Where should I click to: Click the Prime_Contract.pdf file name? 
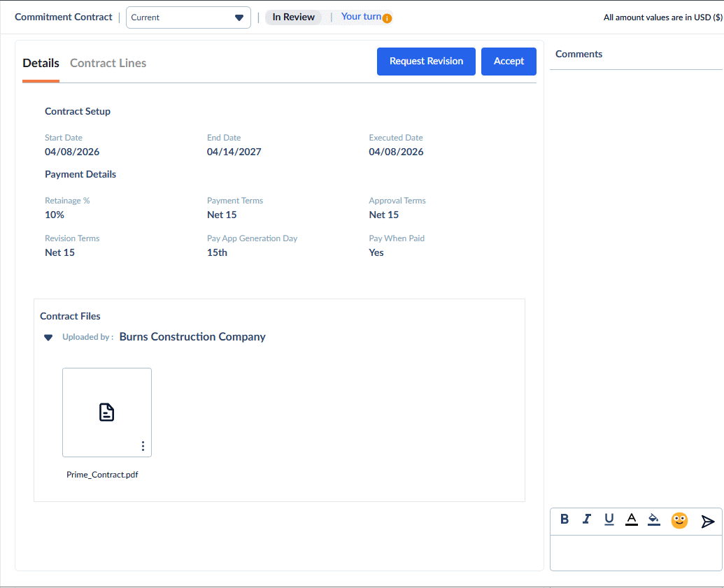pos(102,475)
